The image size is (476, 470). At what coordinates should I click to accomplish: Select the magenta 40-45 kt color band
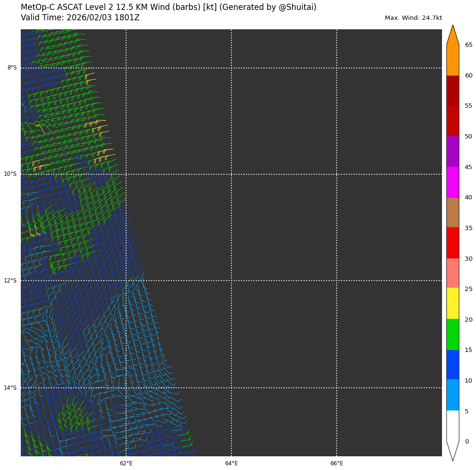pyautogui.click(x=452, y=182)
